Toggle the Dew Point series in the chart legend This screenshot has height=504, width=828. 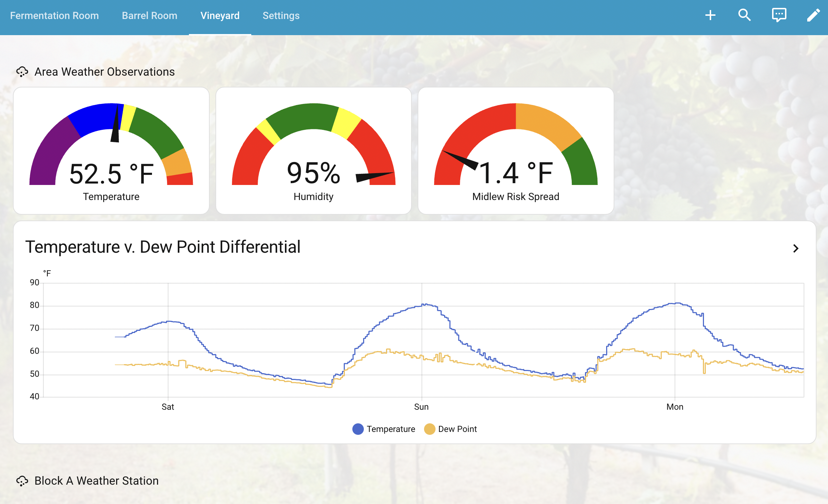[x=451, y=429]
